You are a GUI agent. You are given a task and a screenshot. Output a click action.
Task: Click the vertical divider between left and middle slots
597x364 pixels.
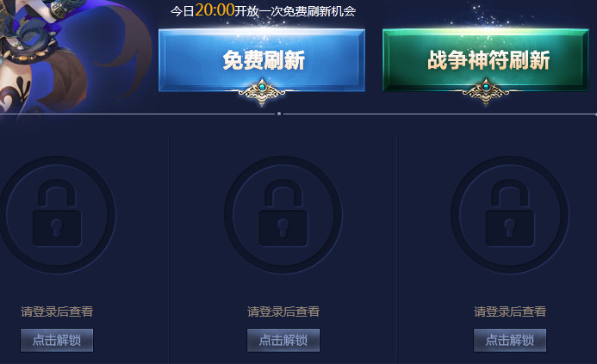click(x=168, y=247)
